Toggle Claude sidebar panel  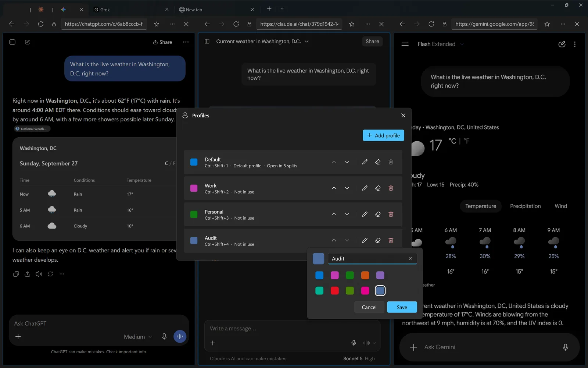207,41
